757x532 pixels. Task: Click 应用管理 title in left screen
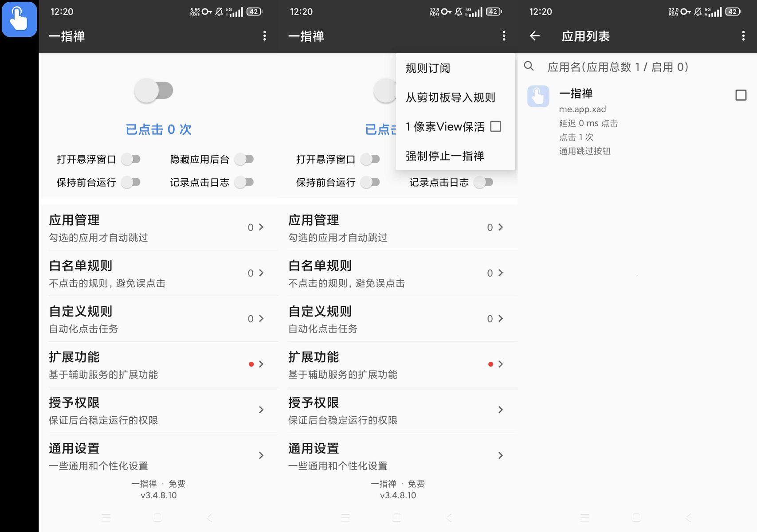pos(74,220)
